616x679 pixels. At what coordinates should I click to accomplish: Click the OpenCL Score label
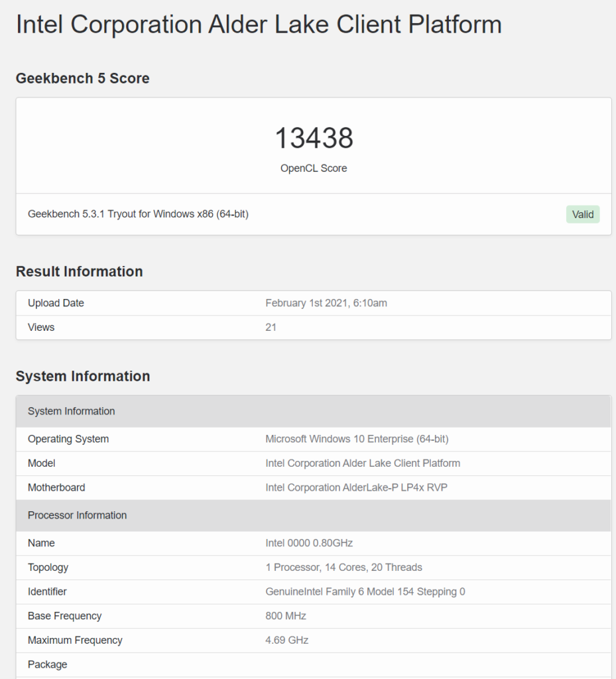314,168
